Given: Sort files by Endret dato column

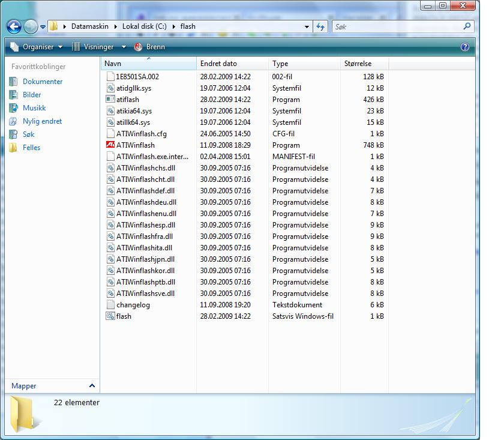Looking at the screenshot, I should coord(232,64).
